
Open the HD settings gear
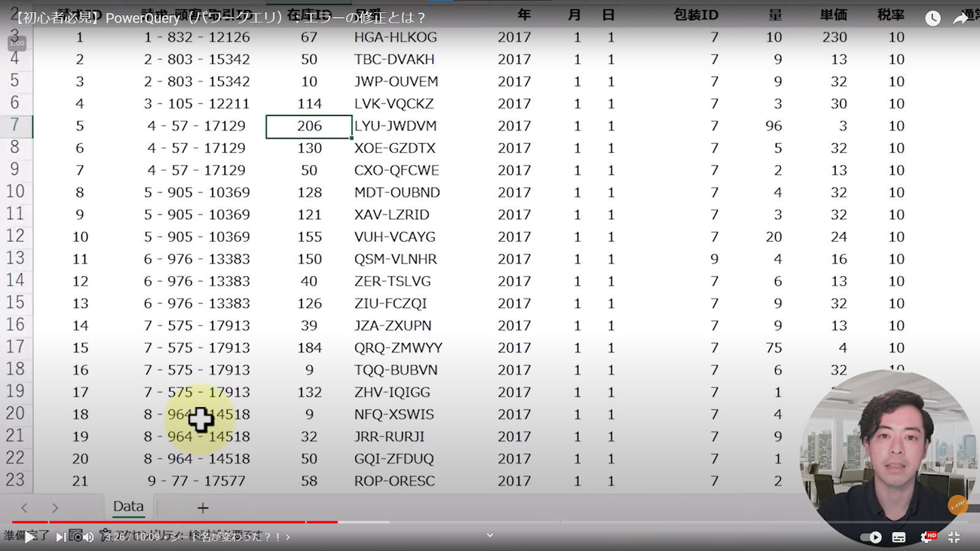point(927,537)
